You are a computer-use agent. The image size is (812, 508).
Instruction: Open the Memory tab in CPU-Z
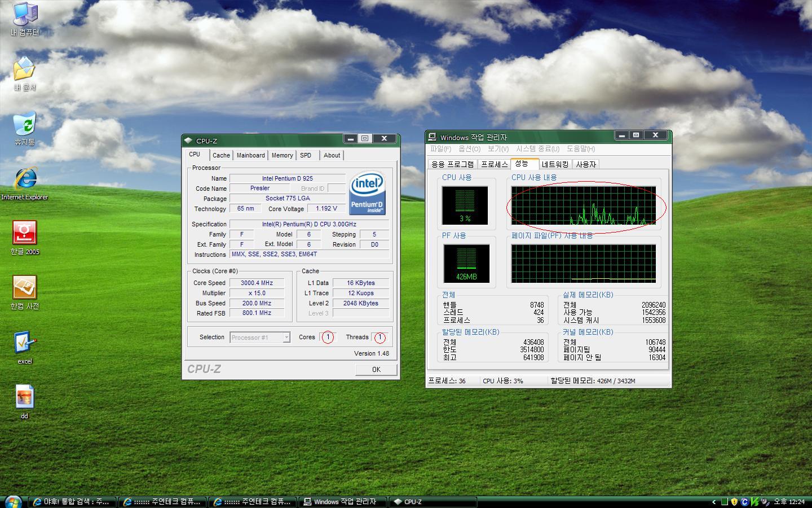coord(282,155)
